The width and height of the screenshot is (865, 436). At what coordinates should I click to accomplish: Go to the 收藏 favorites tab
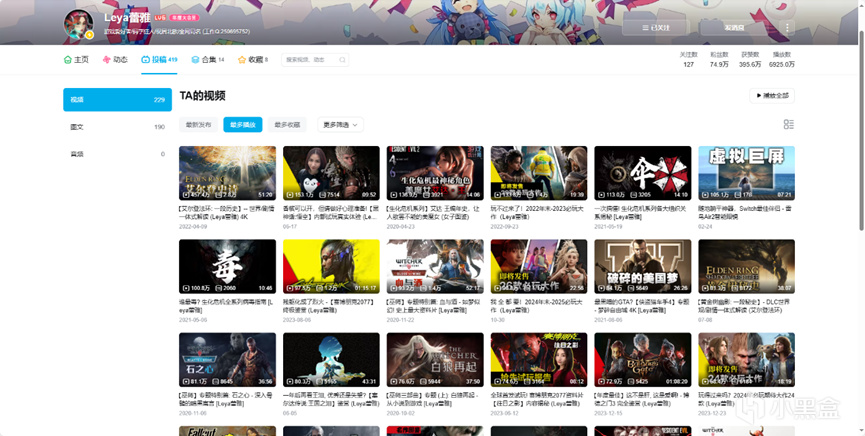(253, 60)
